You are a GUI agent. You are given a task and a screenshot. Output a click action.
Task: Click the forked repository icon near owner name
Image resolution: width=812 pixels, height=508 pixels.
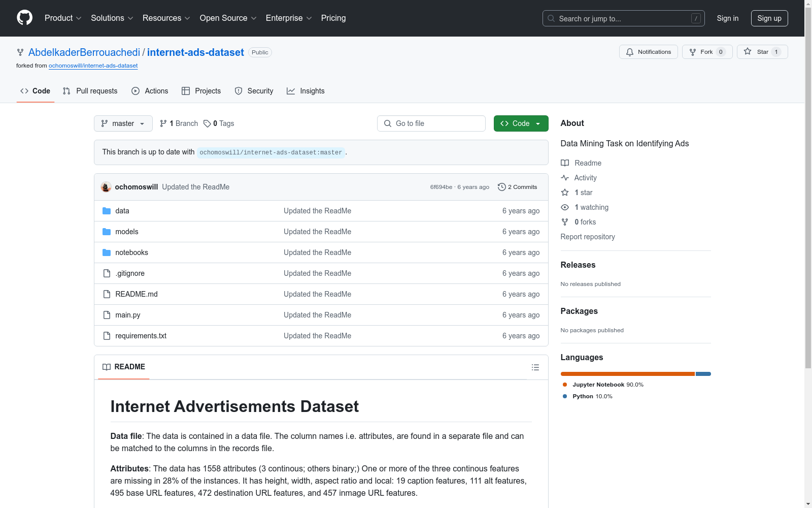(20, 52)
